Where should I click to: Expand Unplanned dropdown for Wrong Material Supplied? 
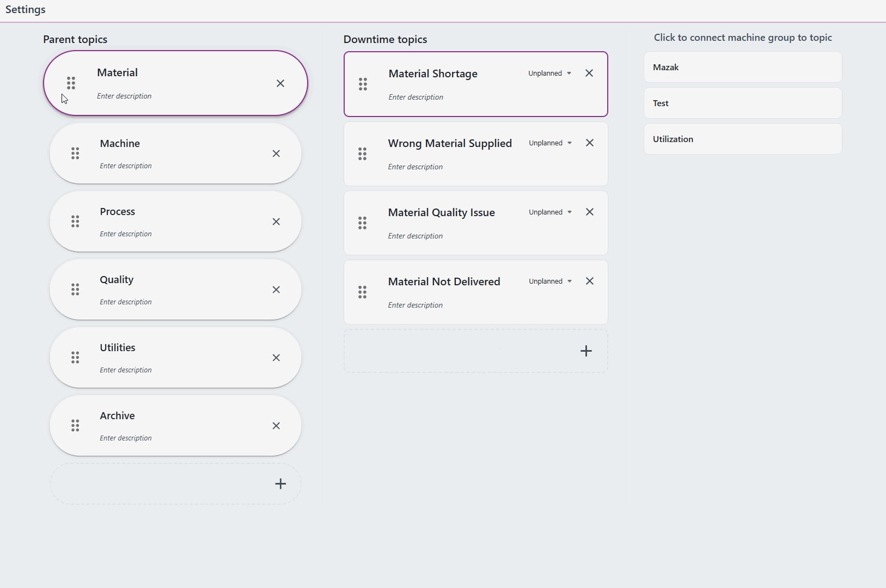pyautogui.click(x=550, y=143)
